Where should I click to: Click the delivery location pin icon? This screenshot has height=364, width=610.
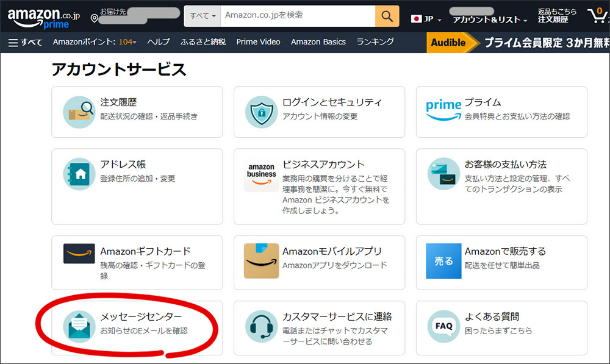point(94,18)
